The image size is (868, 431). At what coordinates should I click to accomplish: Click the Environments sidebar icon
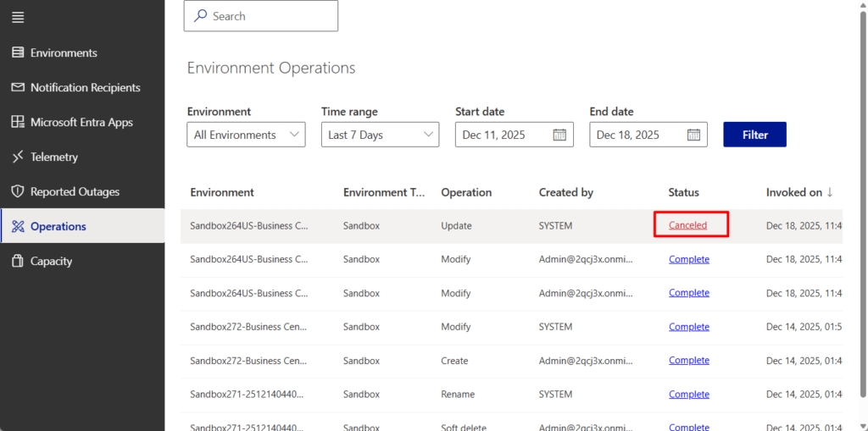tap(18, 52)
